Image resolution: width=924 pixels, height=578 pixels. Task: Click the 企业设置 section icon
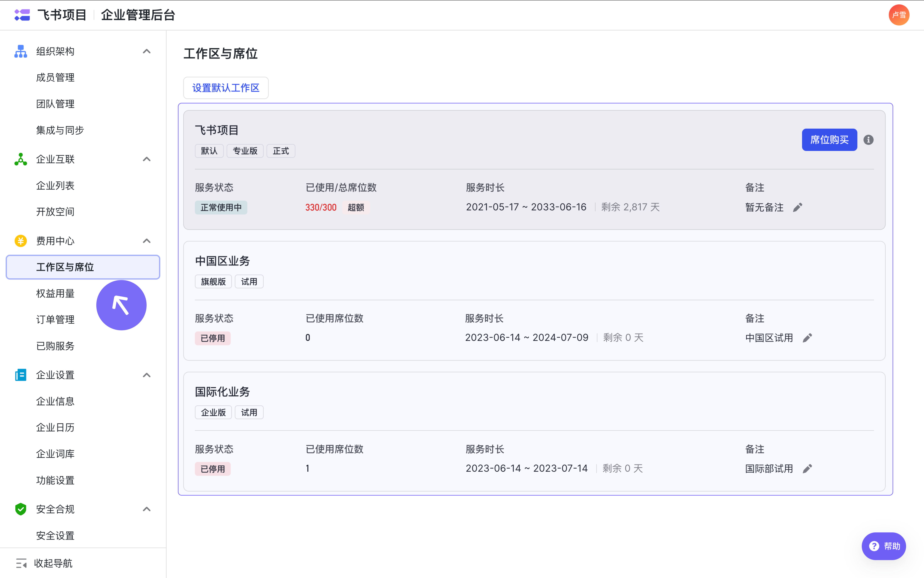click(21, 375)
